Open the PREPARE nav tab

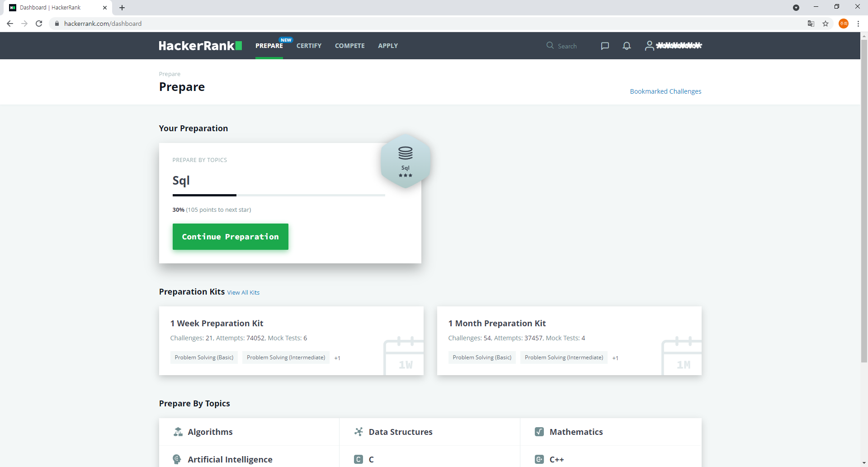[x=269, y=46]
